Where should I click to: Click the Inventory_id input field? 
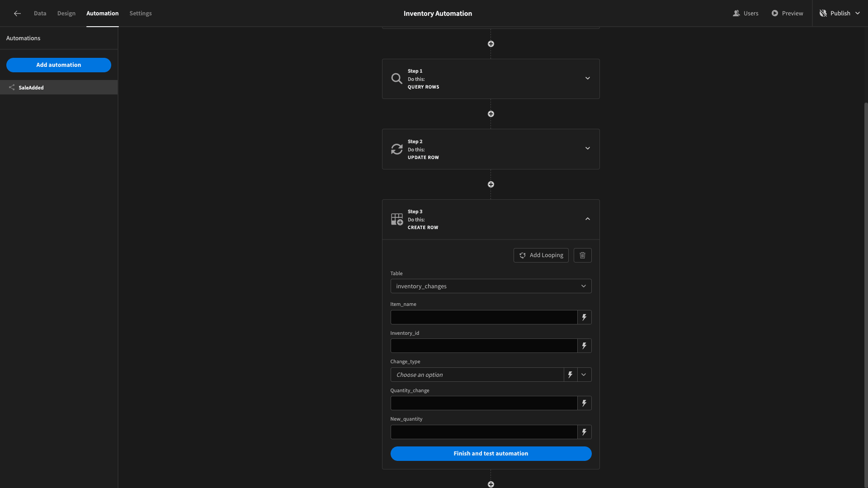pos(484,346)
